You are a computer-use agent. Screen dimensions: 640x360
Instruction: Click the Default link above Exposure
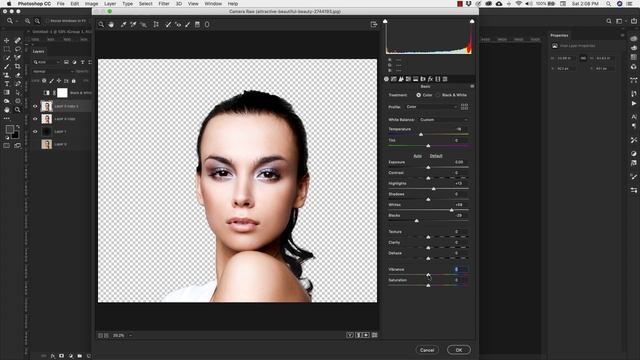[436, 156]
